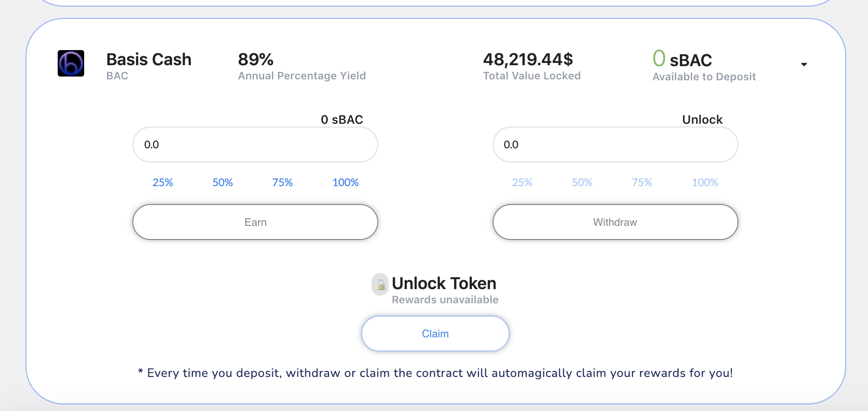Viewport: 868px width, 411px height.
Task: Click the 89% Annual Percentage Yield value
Action: (x=255, y=60)
